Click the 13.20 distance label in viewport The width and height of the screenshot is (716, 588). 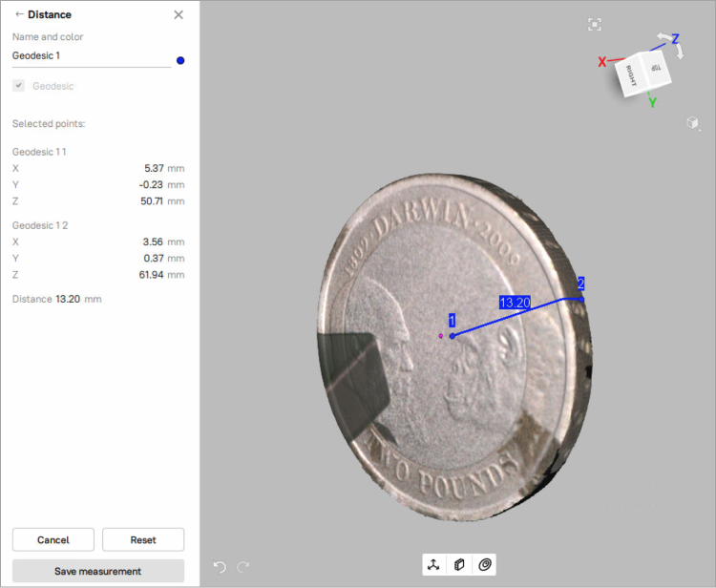(x=515, y=303)
